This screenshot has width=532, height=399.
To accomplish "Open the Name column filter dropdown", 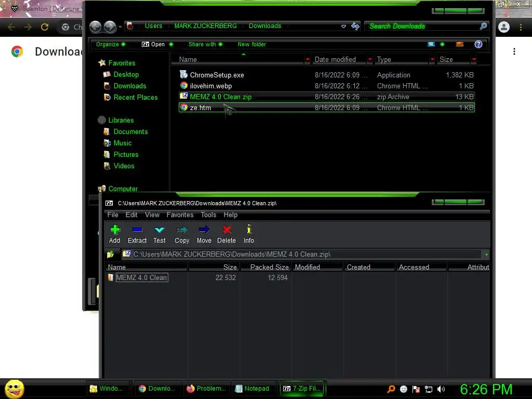I will tap(308, 59).
